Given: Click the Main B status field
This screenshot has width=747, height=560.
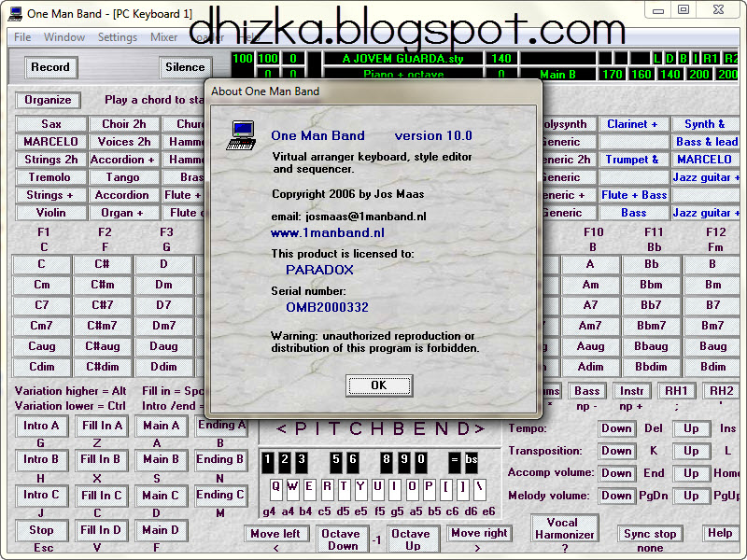Looking at the screenshot, I should pyautogui.click(x=557, y=75).
